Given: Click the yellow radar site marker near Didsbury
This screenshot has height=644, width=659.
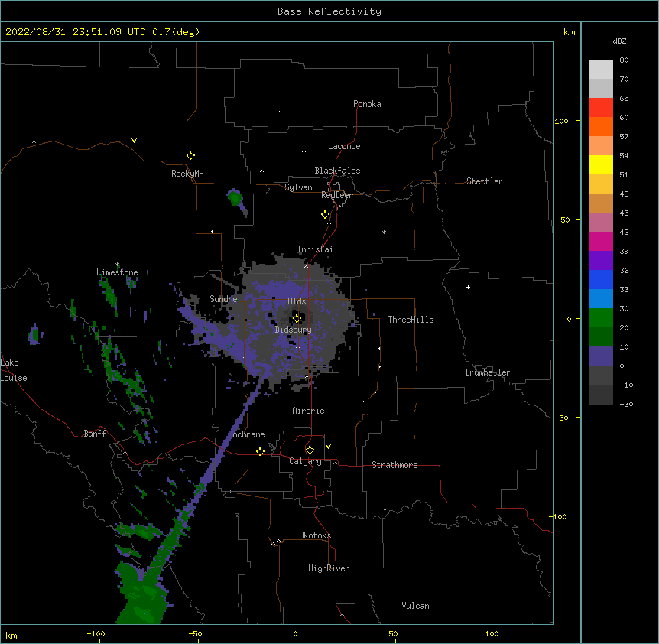Looking at the screenshot, I should (297, 318).
